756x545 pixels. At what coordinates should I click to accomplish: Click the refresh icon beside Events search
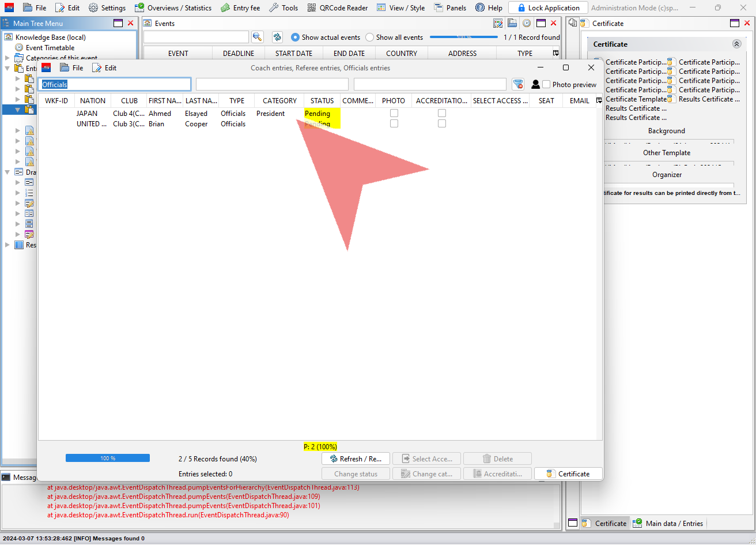tap(277, 37)
